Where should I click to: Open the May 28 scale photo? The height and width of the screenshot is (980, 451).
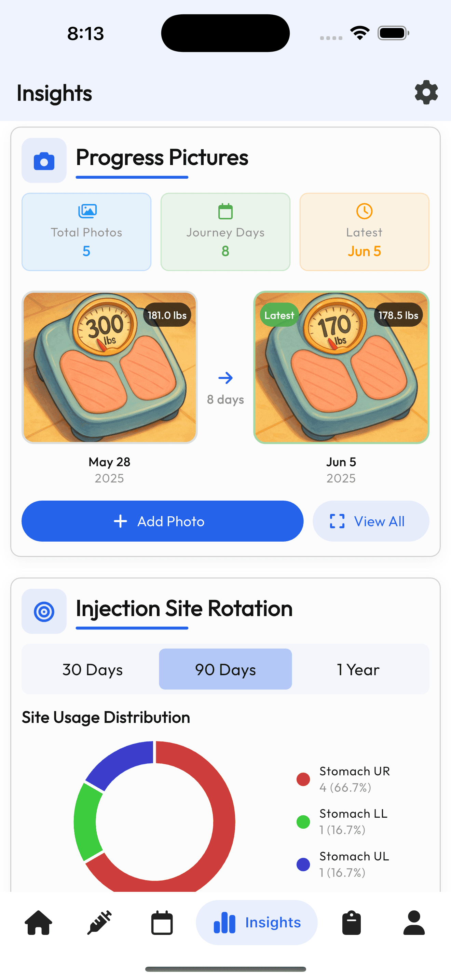tap(110, 368)
